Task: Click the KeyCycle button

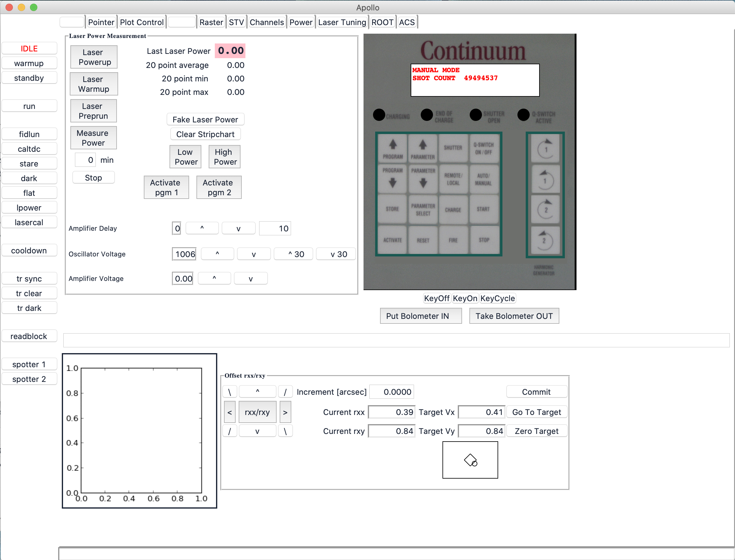Action: (498, 298)
